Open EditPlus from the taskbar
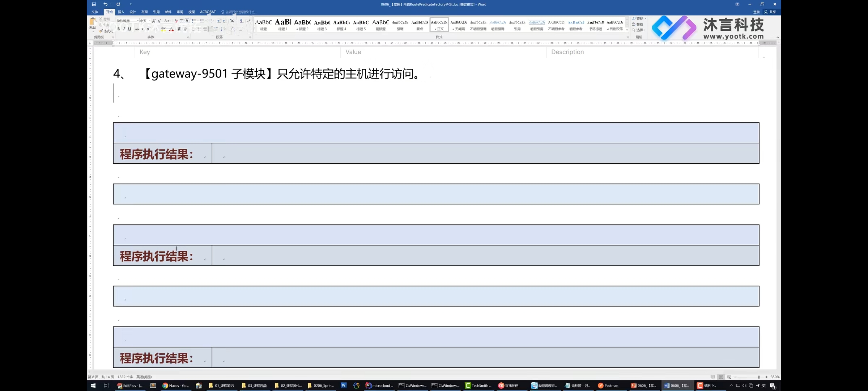868x391 pixels. tap(130, 386)
